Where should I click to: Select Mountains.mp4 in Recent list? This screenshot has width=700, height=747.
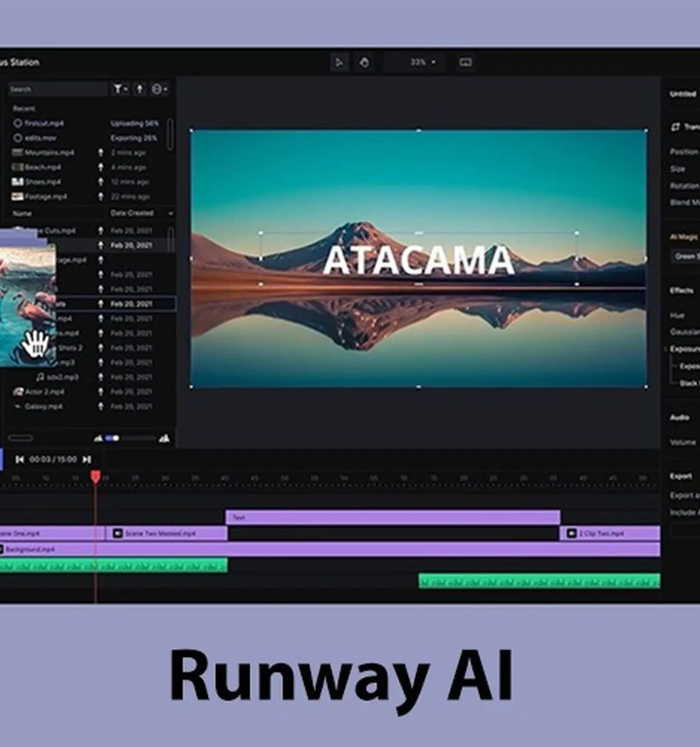(x=50, y=152)
